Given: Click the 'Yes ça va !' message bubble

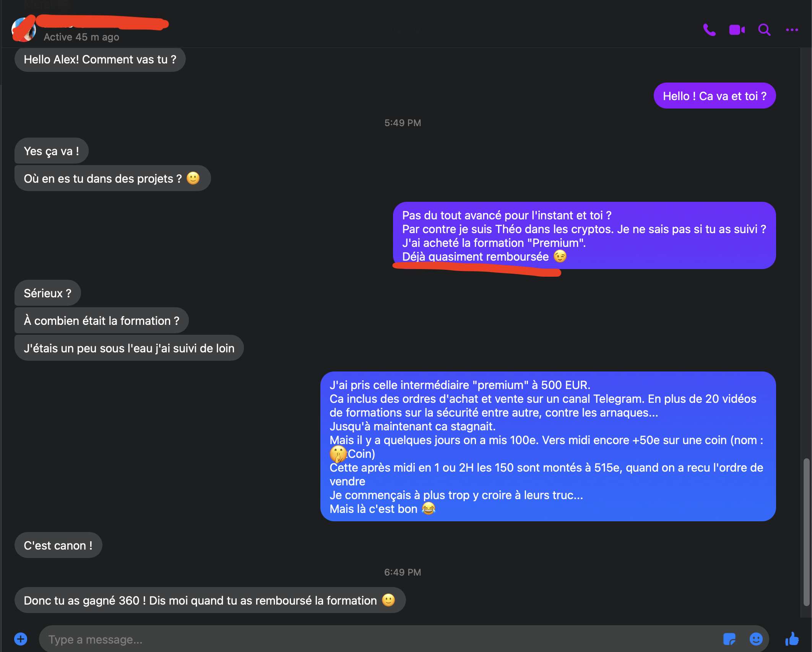Looking at the screenshot, I should pos(51,151).
